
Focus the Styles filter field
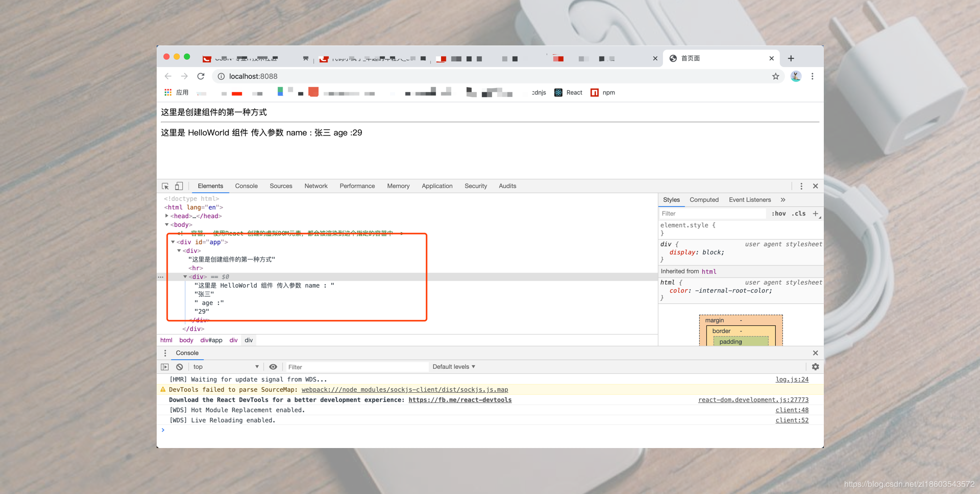pyautogui.click(x=713, y=214)
